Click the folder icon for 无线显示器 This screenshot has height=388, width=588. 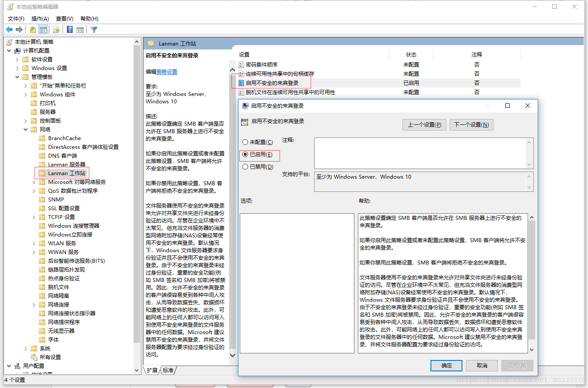[42, 331]
